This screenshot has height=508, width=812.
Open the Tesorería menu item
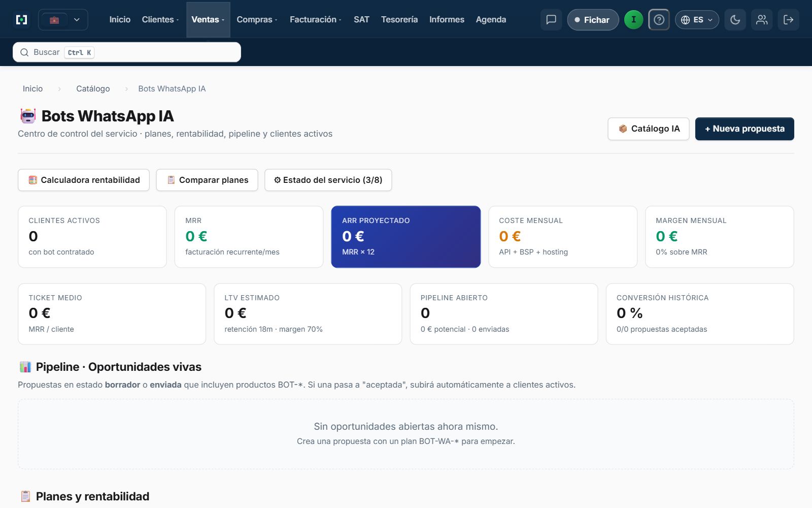tap(399, 20)
